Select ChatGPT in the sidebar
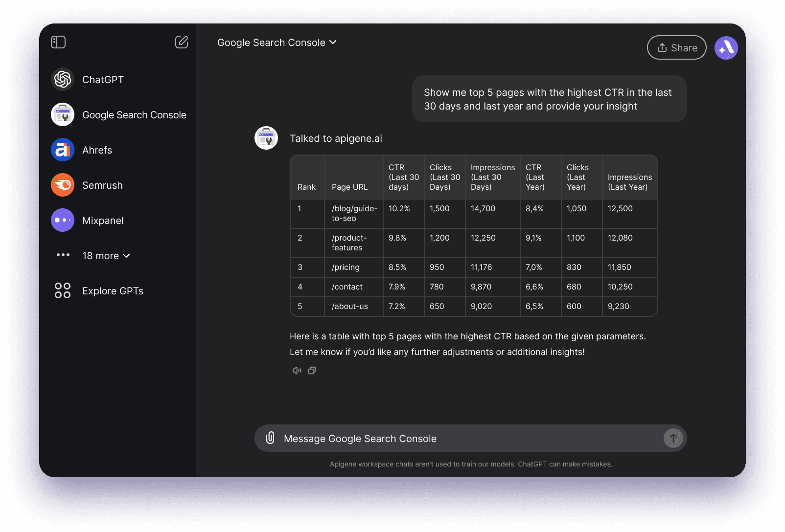The image size is (785, 532). coord(103,80)
